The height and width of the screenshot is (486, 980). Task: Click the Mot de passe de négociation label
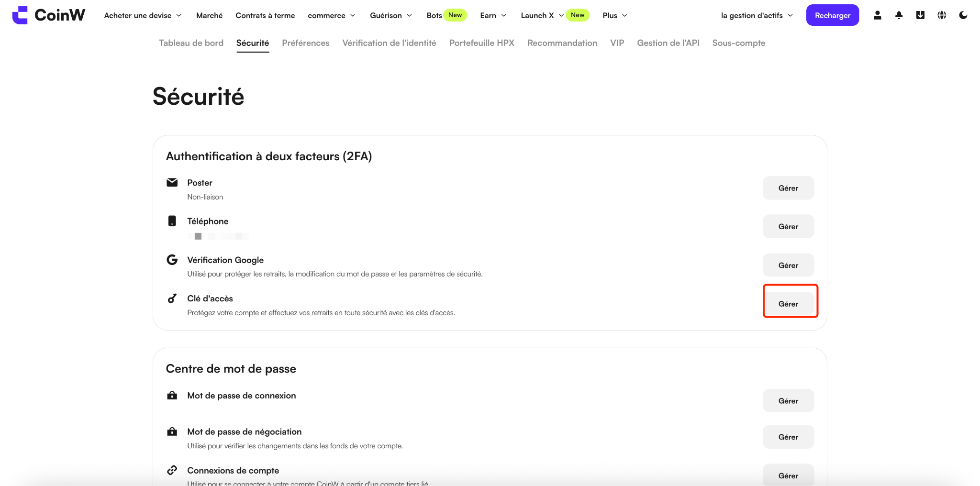pos(244,431)
